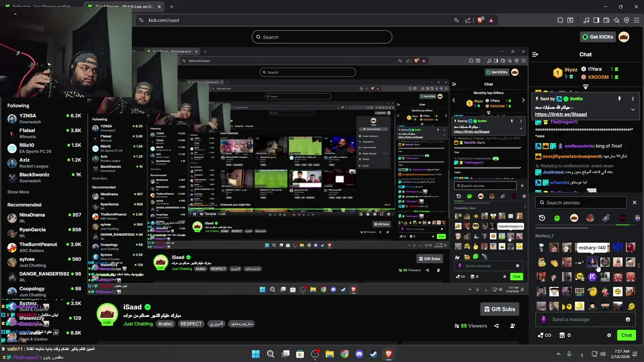The image size is (644, 362).
Task: Switch to Following Live Streams browser tab
Action: pyautogui.click(x=40, y=7)
